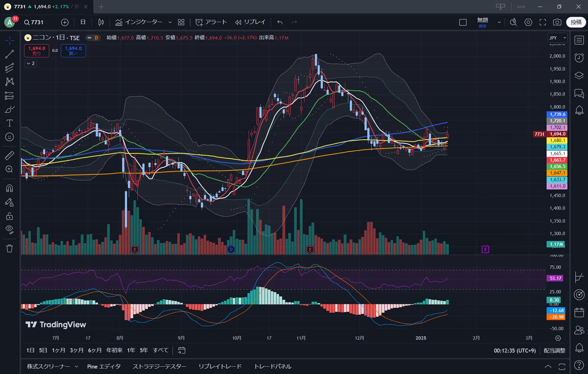The width and height of the screenshot is (588, 374).
Task: Open the JPY currency dropdown
Action: (x=557, y=38)
